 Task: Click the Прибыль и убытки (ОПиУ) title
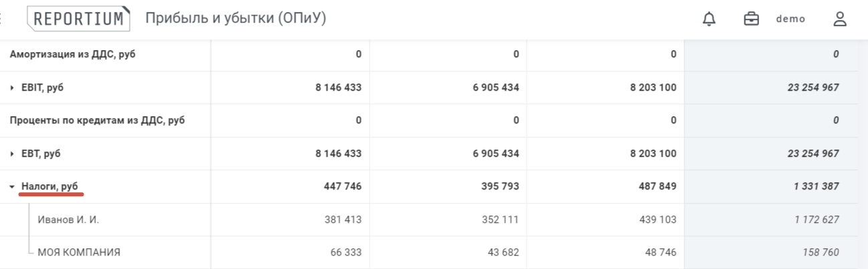point(235,19)
